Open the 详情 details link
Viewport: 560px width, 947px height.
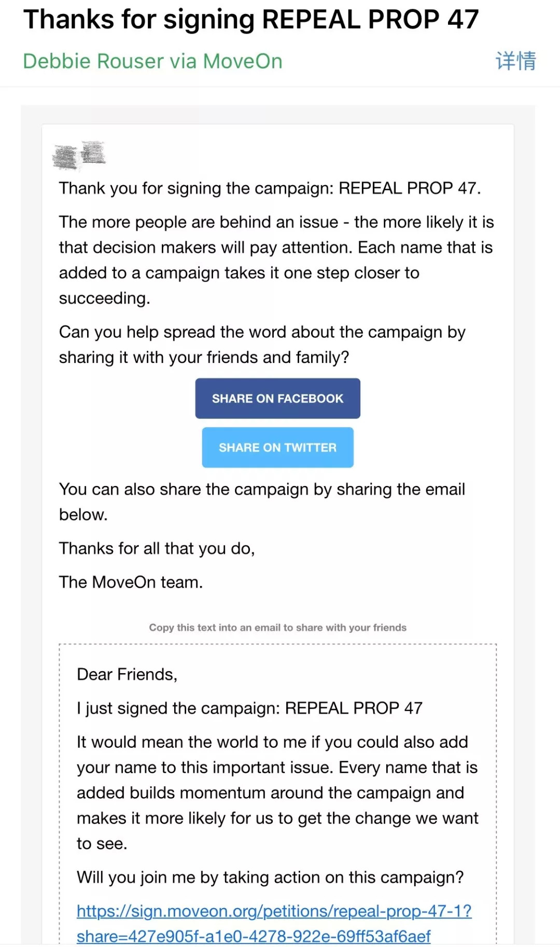(x=515, y=61)
